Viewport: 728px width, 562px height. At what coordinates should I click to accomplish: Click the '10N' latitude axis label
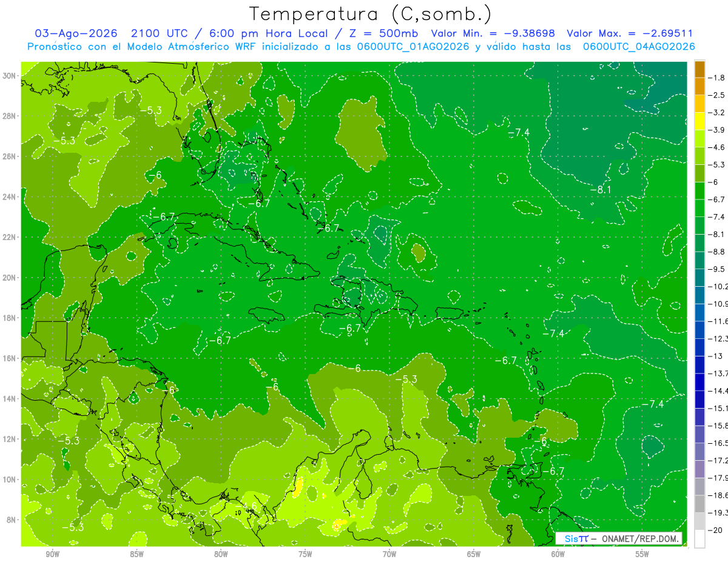point(9,480)
